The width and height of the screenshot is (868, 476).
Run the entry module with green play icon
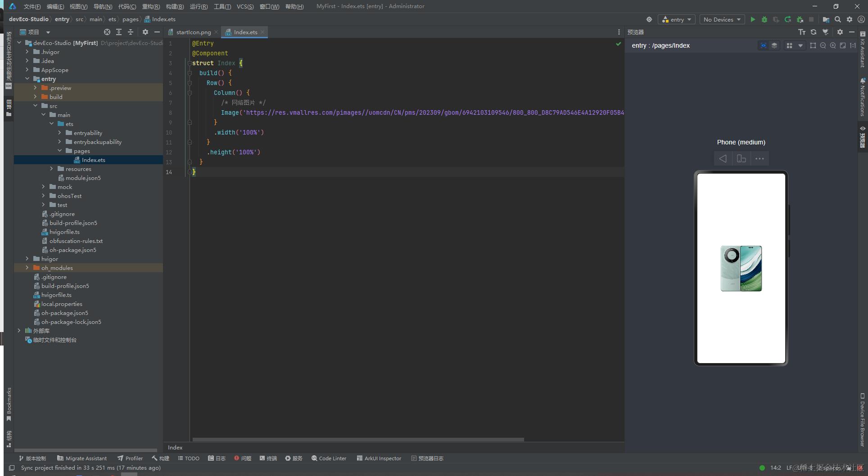coord(753,19)
